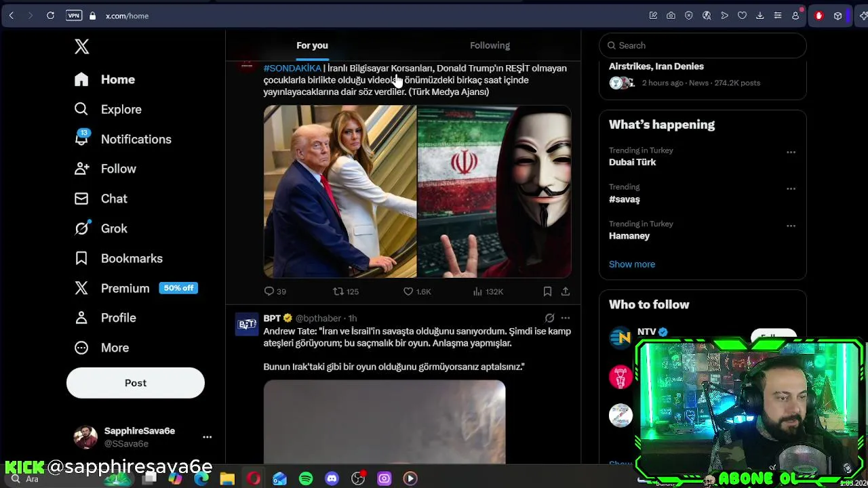Open Discord from the taskbar
This screenshot has height=488, width=868.
coord(332,479)
